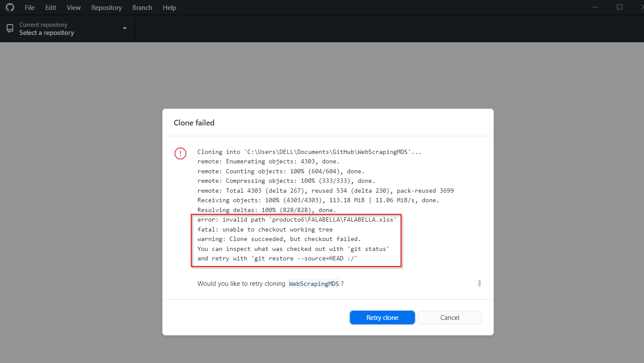The height and width of the screenshot is (363, 644).
Task: Open the Help menu
Action: tap(169, 7)
